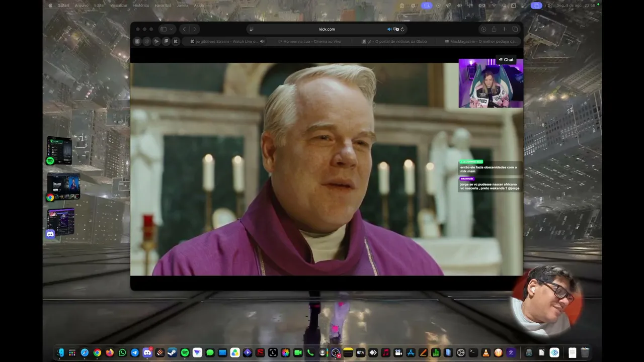Open Spotify from the Dock

click(x=185, y=353)
